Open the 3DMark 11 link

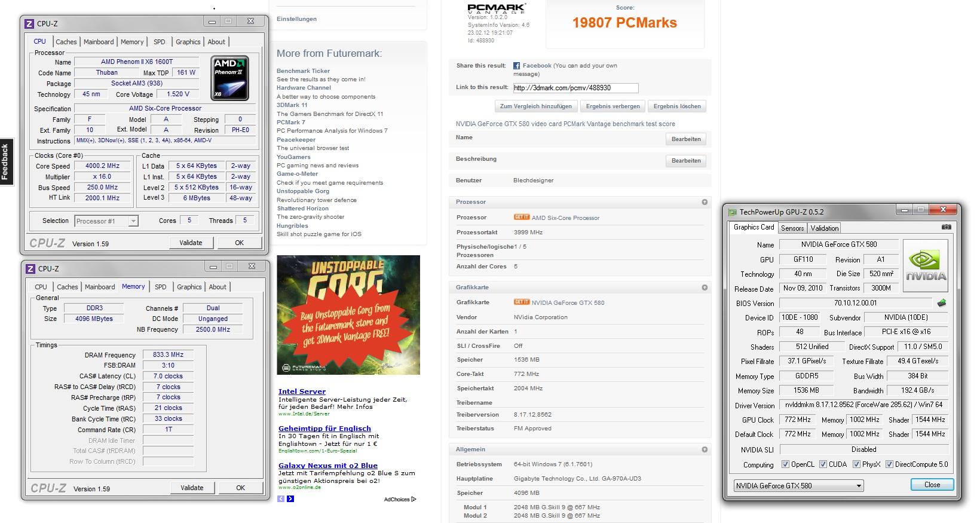click(292, 105)
